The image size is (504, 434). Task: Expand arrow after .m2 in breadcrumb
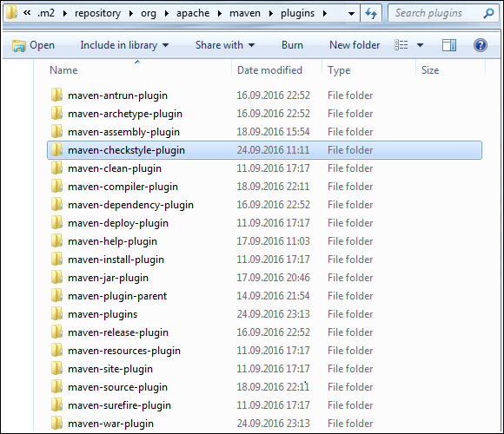tap(65, 14)
